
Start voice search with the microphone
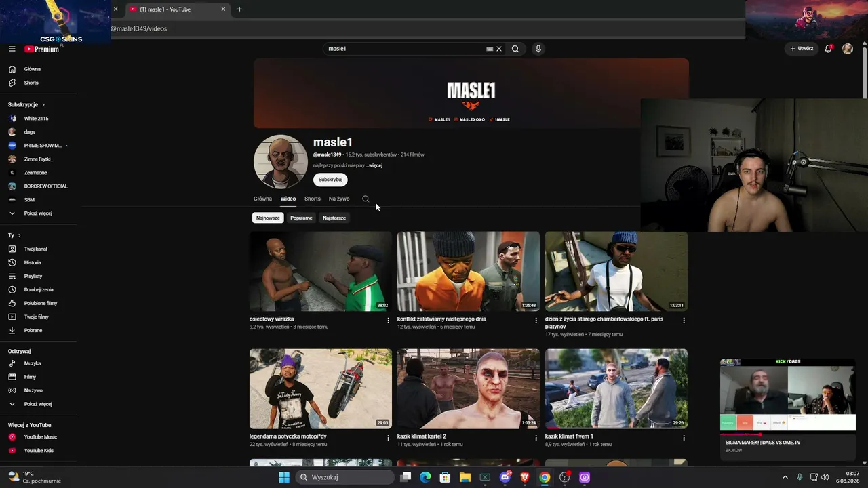coord(538,49)
